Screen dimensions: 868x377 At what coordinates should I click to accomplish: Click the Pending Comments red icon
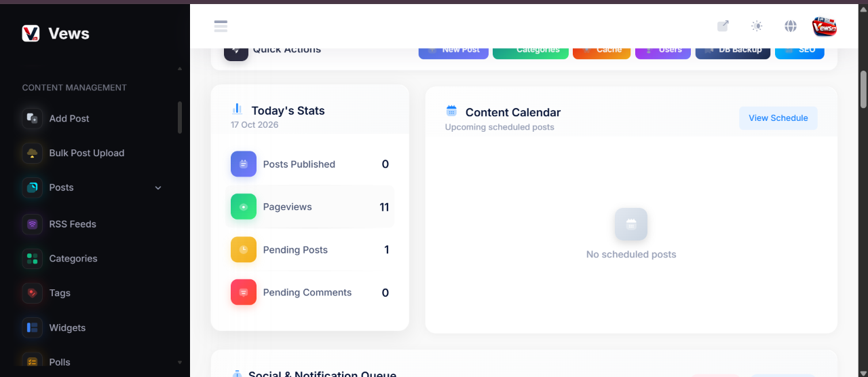tap(244, 292)
